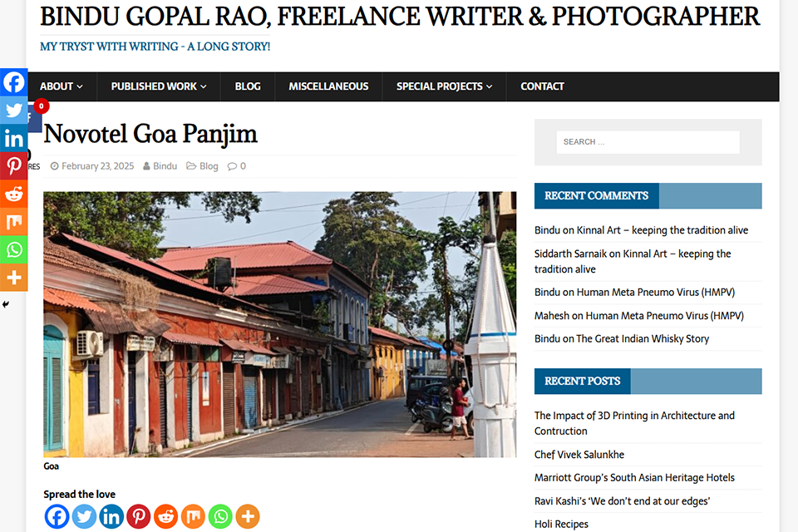Share on Mix from floating sidebar
This screenshot has width=798, height=532.
tap(14, 221)
